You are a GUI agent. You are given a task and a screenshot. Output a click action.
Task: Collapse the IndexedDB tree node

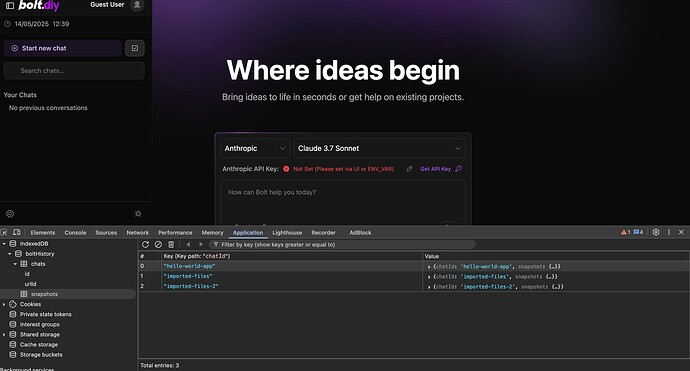pyautogui.click(x=4, y=244)
